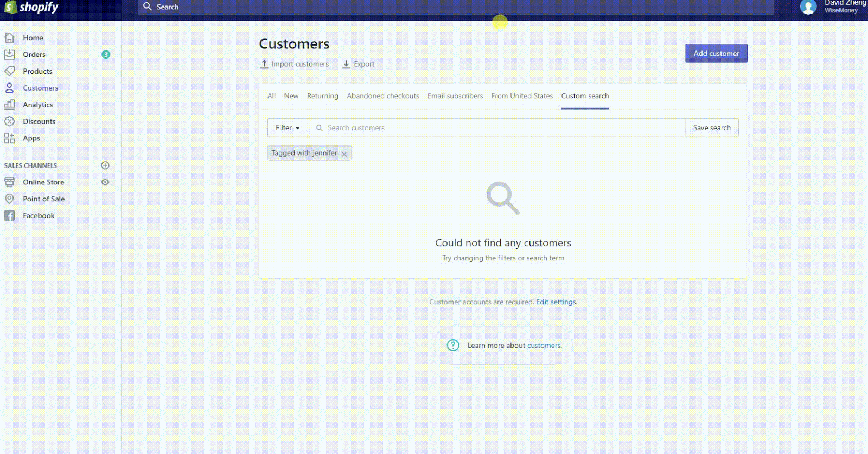Open Analytics in sidebar

[x=38, y=105]
